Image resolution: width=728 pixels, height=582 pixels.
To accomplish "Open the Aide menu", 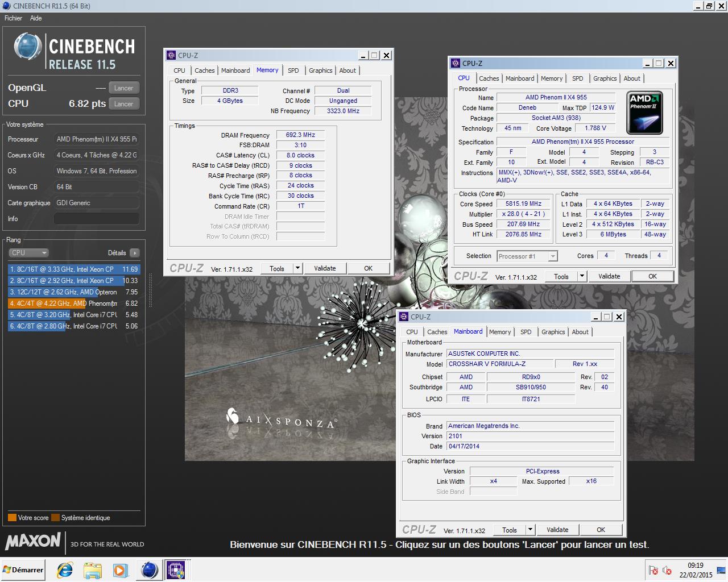I will tap(36, 18).
